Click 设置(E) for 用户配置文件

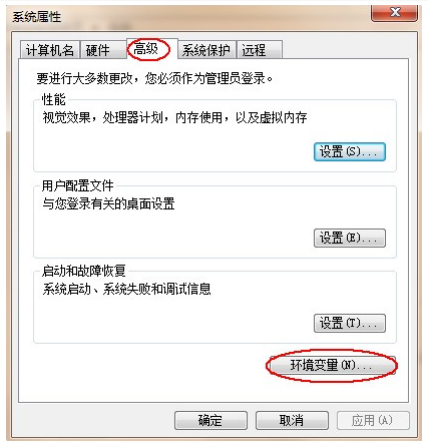[350, 238]
